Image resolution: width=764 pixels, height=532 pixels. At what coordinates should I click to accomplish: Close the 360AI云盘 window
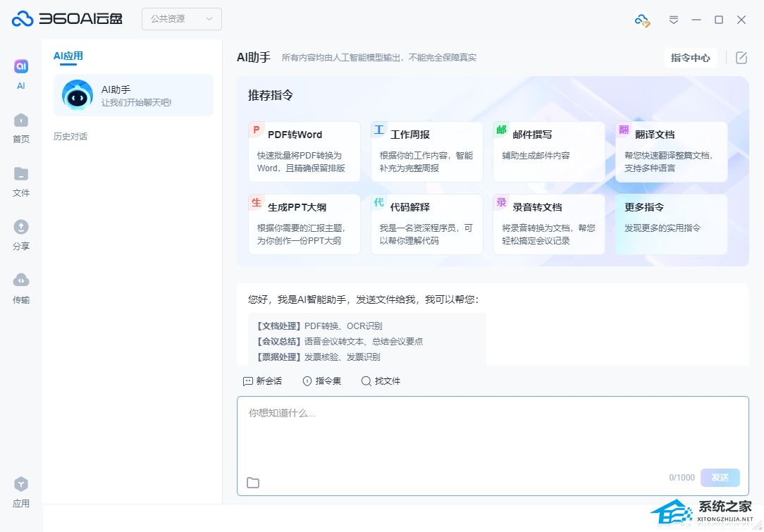click(741, 20)
